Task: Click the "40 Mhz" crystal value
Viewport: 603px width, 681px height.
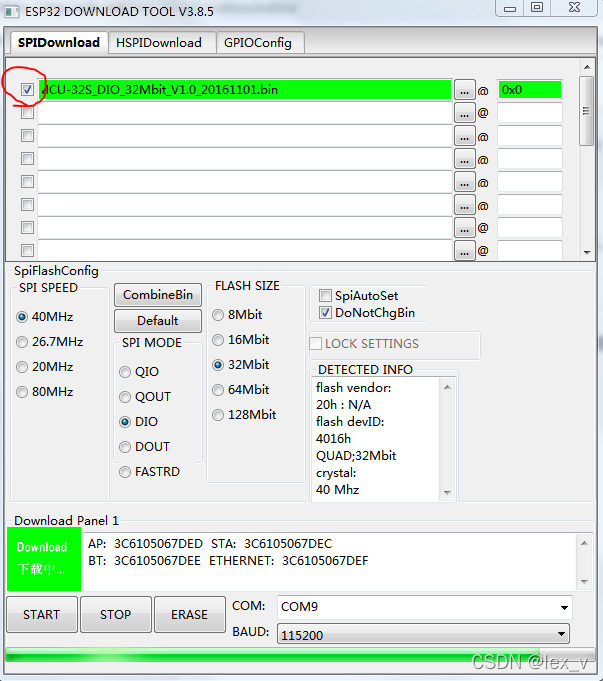Action: point(337,490)
